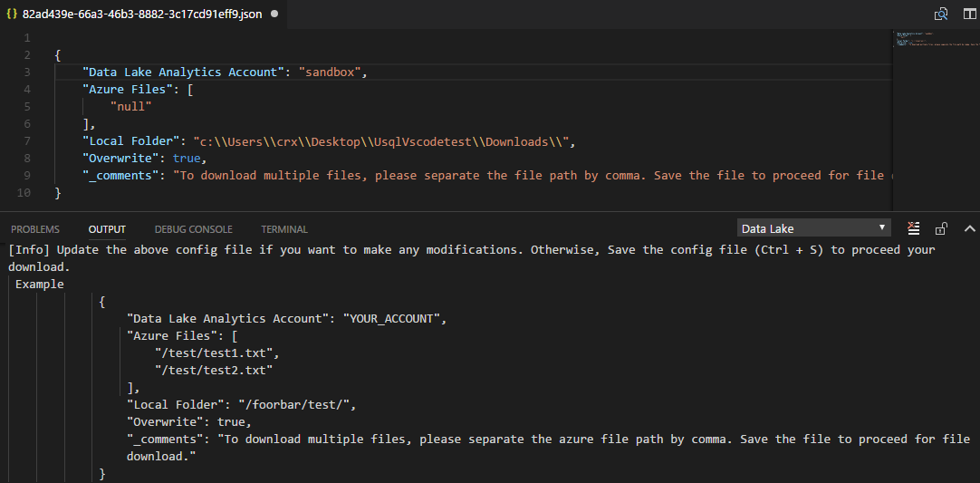Open the preview/search editor icon in title bar

(x=941, y=14)
